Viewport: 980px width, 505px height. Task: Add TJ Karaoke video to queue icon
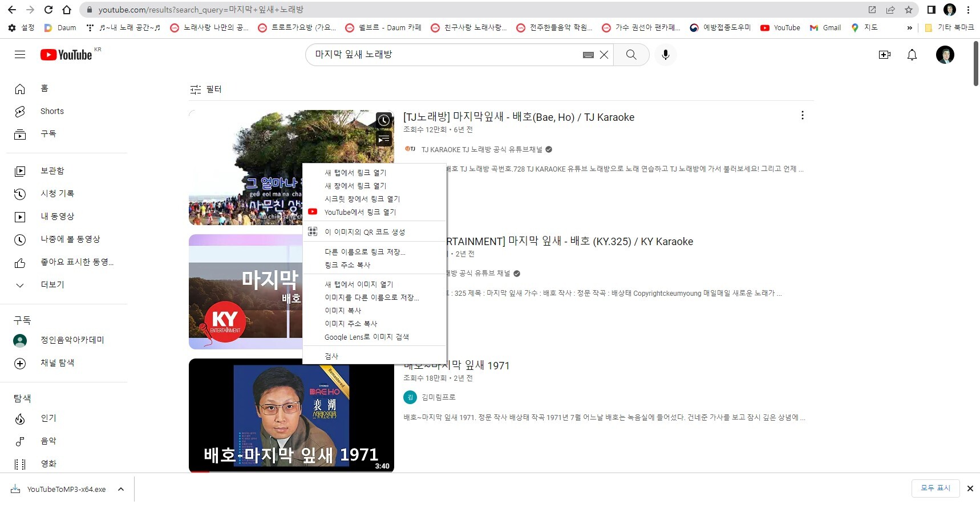[x=384, y=139]
